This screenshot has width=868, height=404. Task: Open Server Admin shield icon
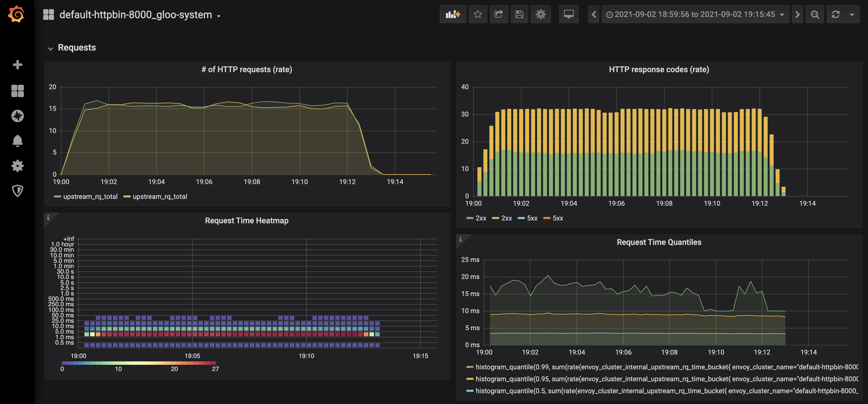17,191
